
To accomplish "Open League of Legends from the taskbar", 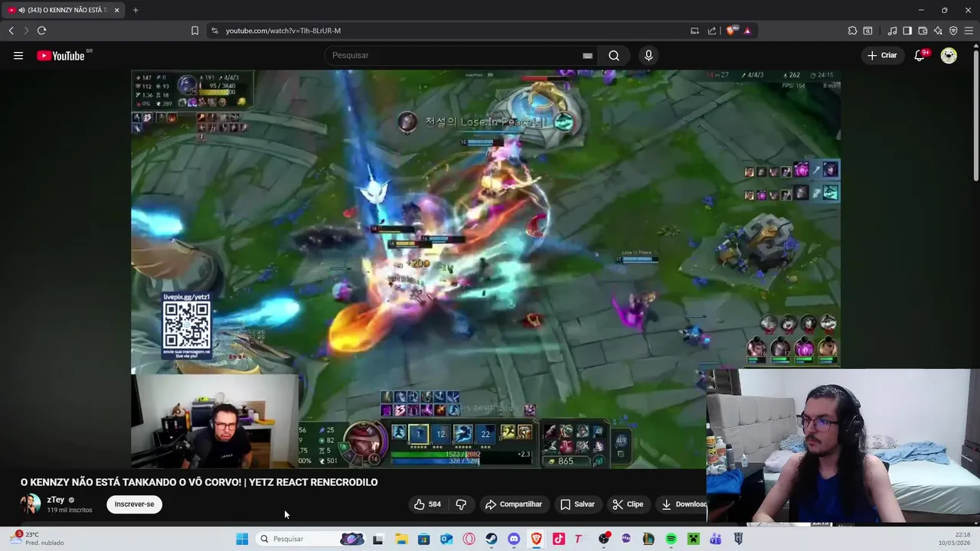I will click(648, 539).
